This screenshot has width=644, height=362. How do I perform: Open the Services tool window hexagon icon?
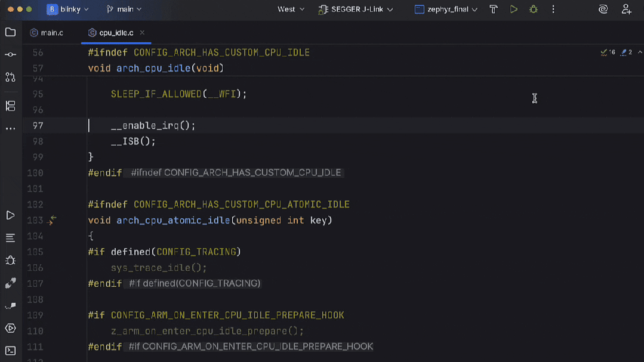tap(10, 328)
